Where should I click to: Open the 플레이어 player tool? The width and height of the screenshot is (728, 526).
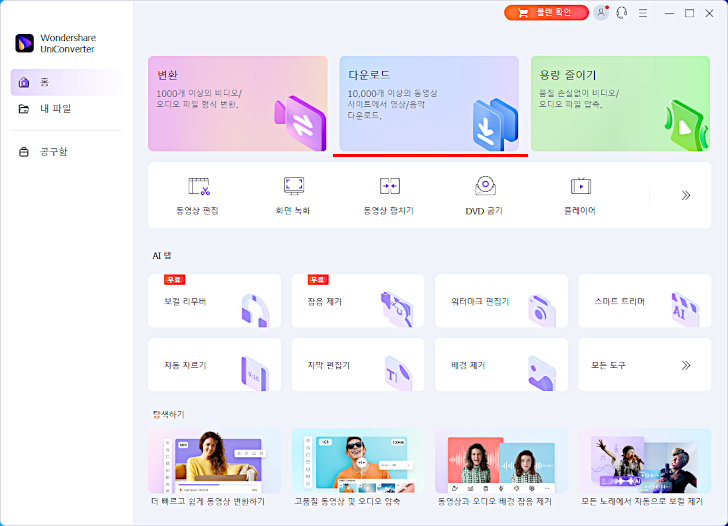tap(580, 196)
